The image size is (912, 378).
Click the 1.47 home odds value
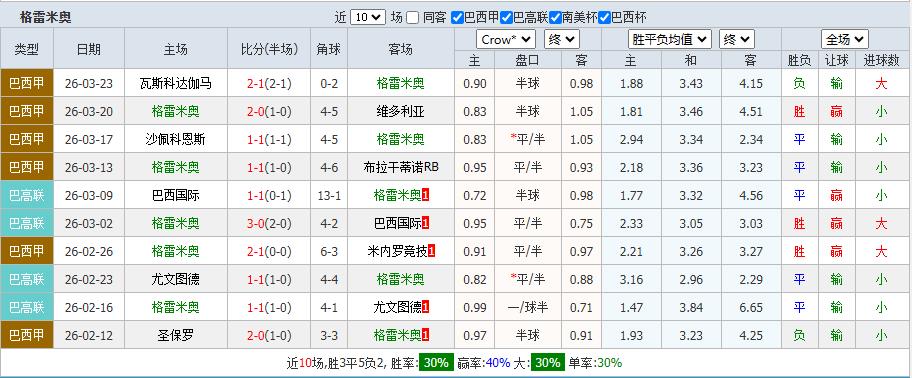632,307
